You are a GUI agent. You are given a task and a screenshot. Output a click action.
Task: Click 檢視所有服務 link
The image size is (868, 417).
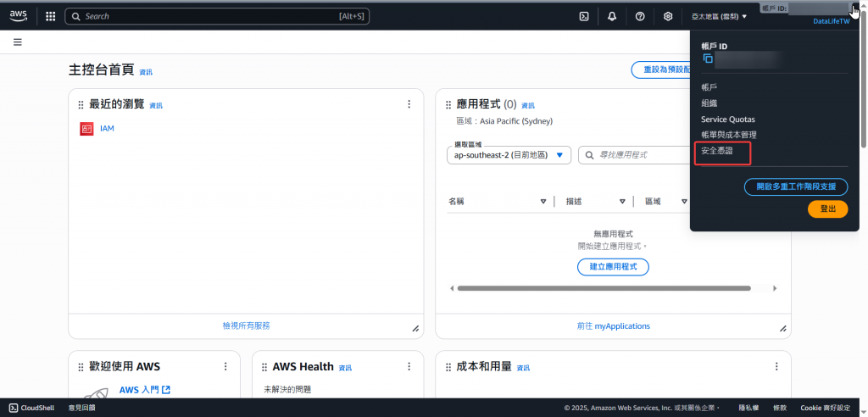(x=247, y=326)
